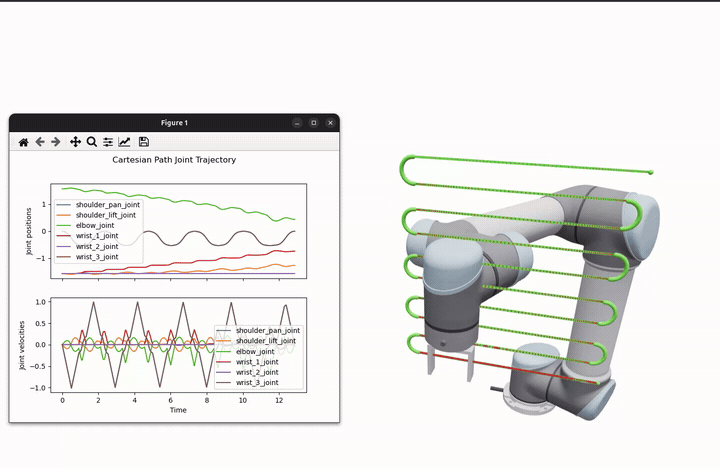Save the figure with the disk icon

tap(144, 142)
